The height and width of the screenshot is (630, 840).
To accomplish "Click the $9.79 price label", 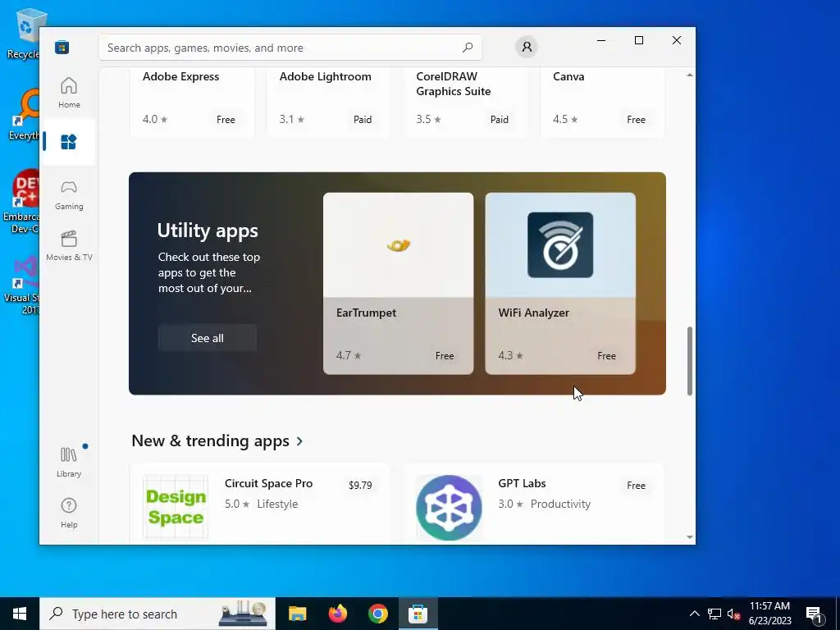I will pyautogui.click(x=360, y=486).
